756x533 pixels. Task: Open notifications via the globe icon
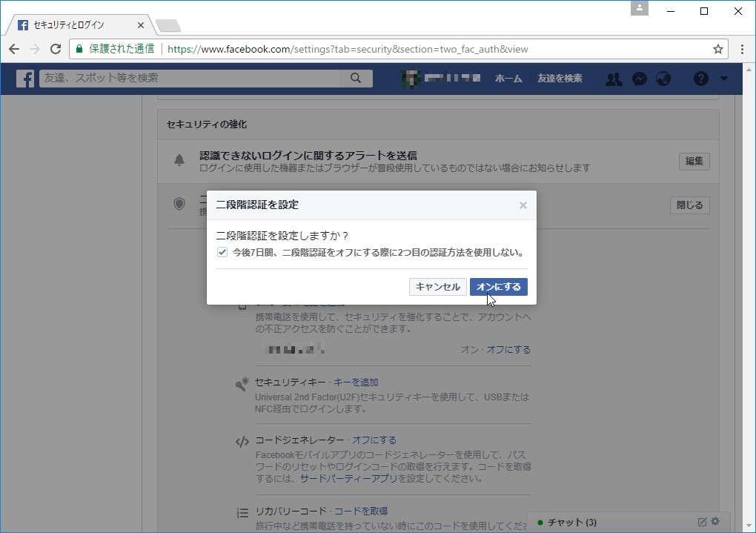point(664,79)
